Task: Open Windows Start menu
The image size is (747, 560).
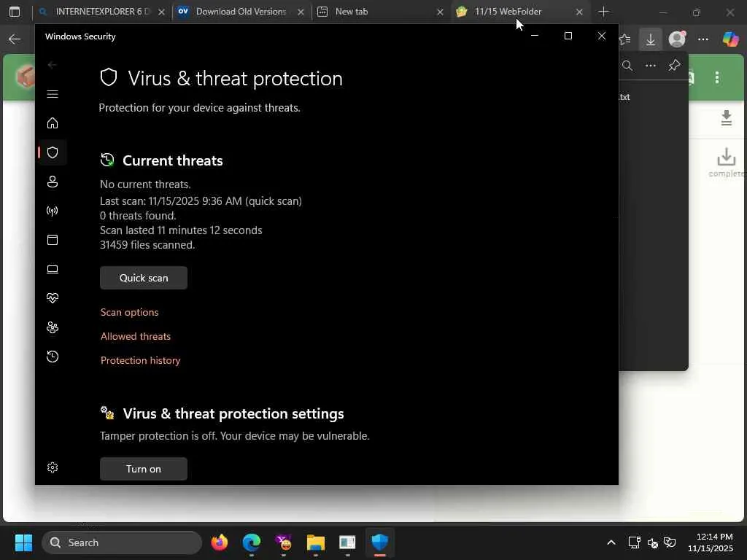Action: tap(23, 542)
